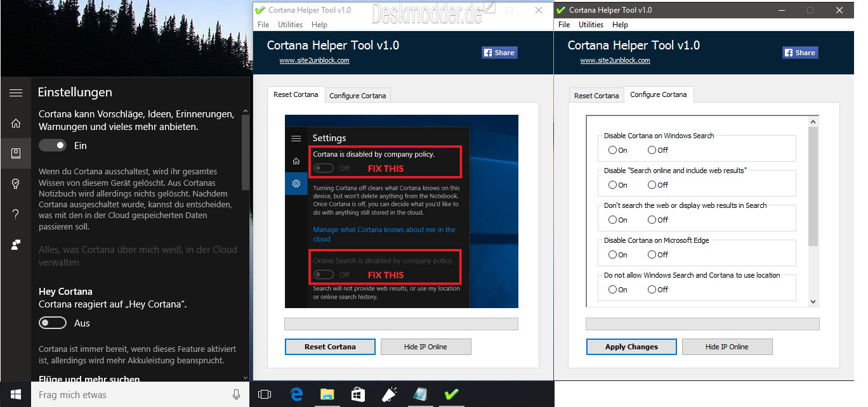Select On for Disable Cortana on Microsoft Edge
Screen dimensions: 868x407
click(612, 255)
